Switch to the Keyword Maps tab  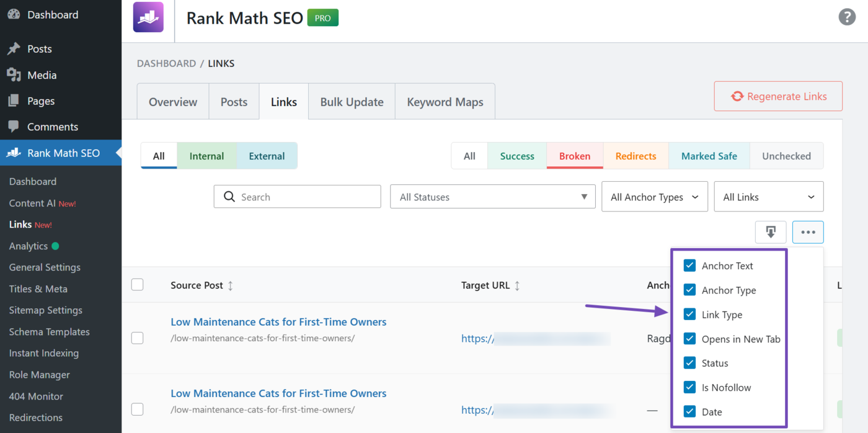[445, 102]
